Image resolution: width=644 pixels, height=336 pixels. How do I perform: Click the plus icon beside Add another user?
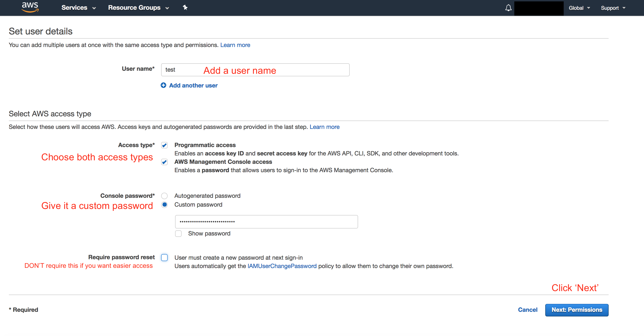pyautogui.click(x=163, y=85)
